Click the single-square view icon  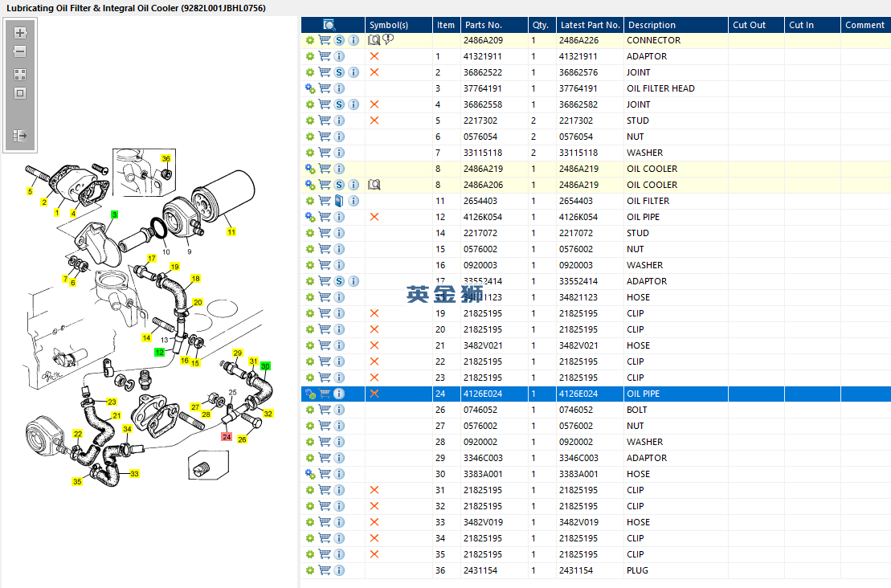(20, 93)
